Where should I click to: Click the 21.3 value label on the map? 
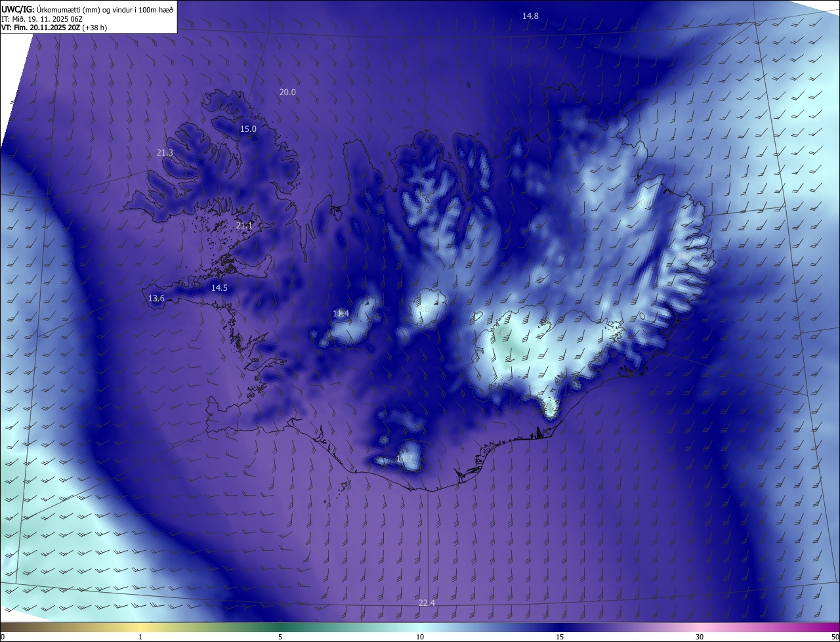point(165,153)
